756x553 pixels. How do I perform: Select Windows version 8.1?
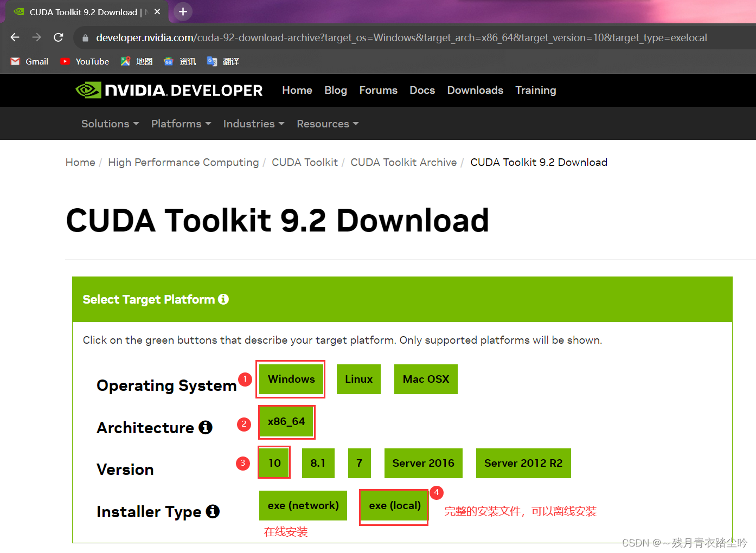click(x=318, y=463)
